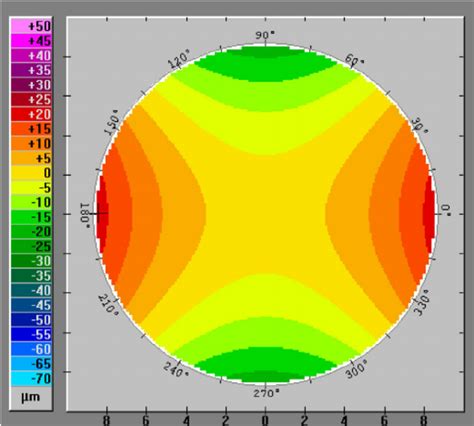Select the 0 yellow legend swatch
Image resolution: width=474 pixels, height=426 pixels.
(x=31, y=173)
